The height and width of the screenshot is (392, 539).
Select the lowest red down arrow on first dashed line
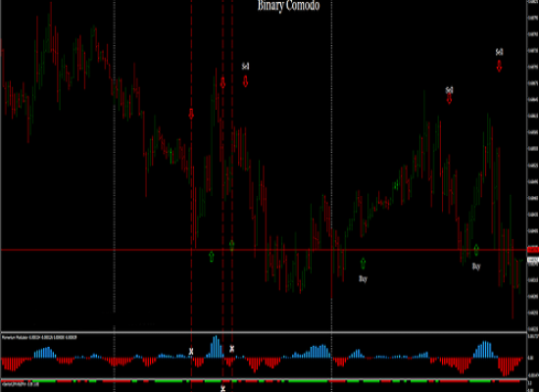[191, 114]
